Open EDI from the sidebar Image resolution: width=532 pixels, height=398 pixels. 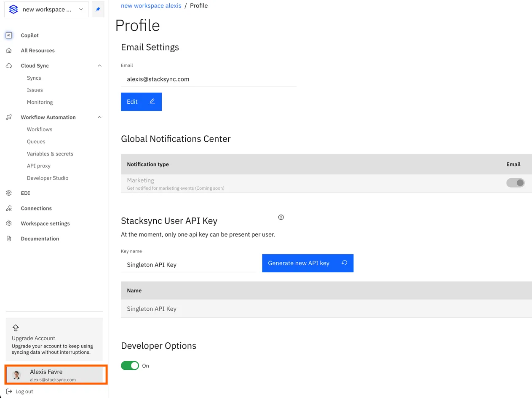(x=26, y=193)
